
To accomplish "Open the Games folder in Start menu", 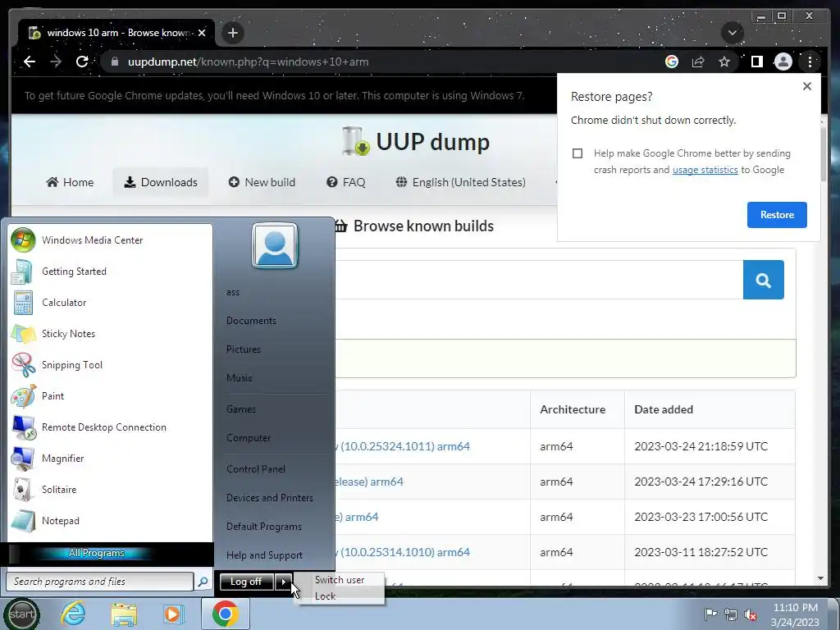I will [240, 409].
